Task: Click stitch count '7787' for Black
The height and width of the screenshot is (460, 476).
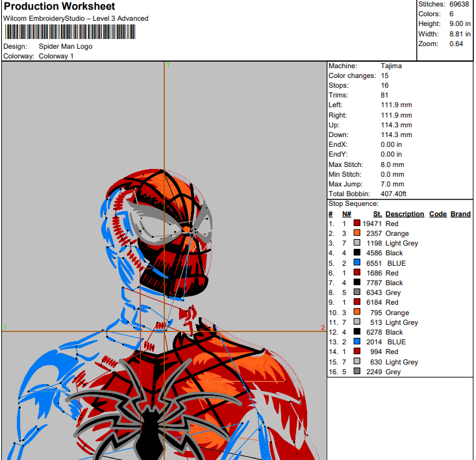Action: 374,283
